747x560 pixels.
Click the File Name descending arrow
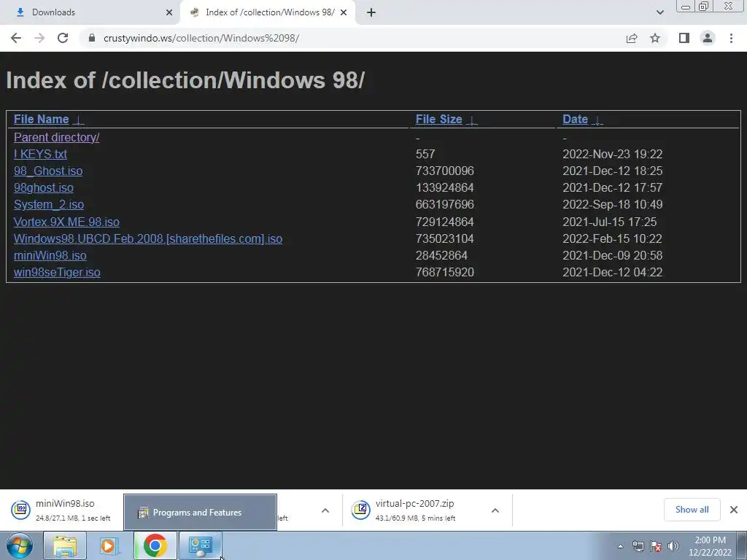click(x=79, y=120)
